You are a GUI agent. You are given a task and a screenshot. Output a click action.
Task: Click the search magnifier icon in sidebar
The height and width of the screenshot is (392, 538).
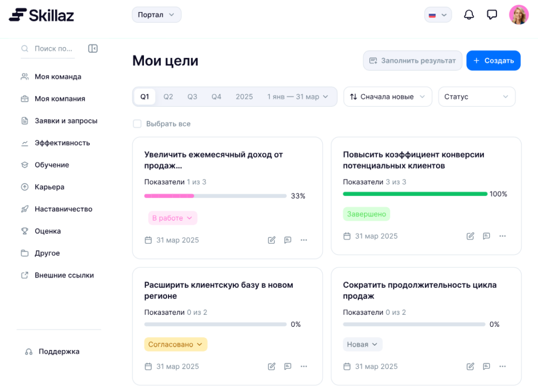click(x=25, y=48)
